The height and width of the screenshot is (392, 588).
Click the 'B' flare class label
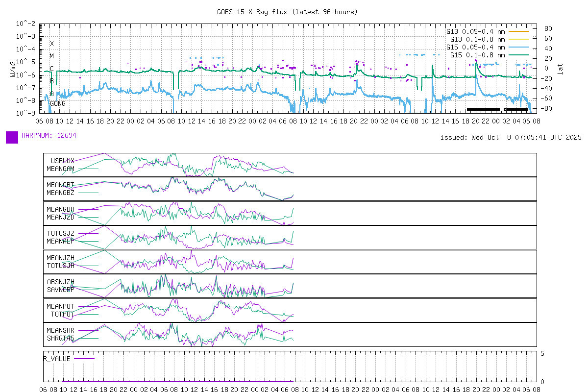click(52, 81)
